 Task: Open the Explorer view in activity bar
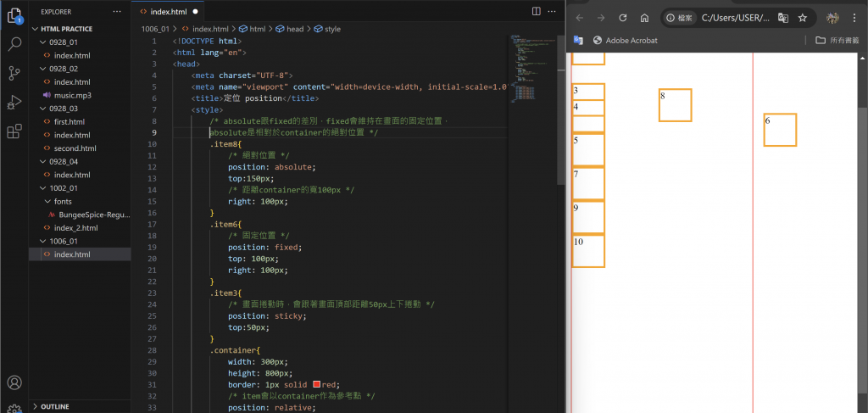pyautogui.click(x=14, y=15)
